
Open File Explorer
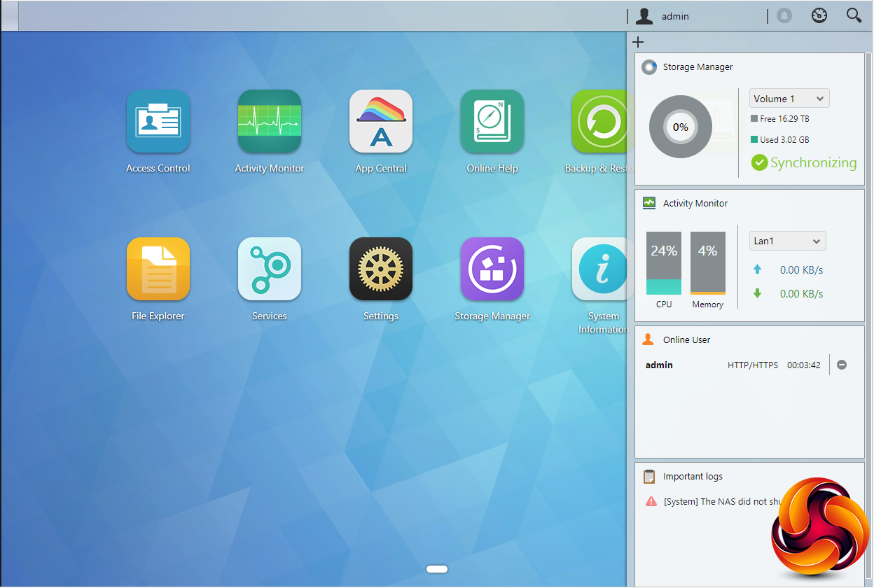click(158, 269)
